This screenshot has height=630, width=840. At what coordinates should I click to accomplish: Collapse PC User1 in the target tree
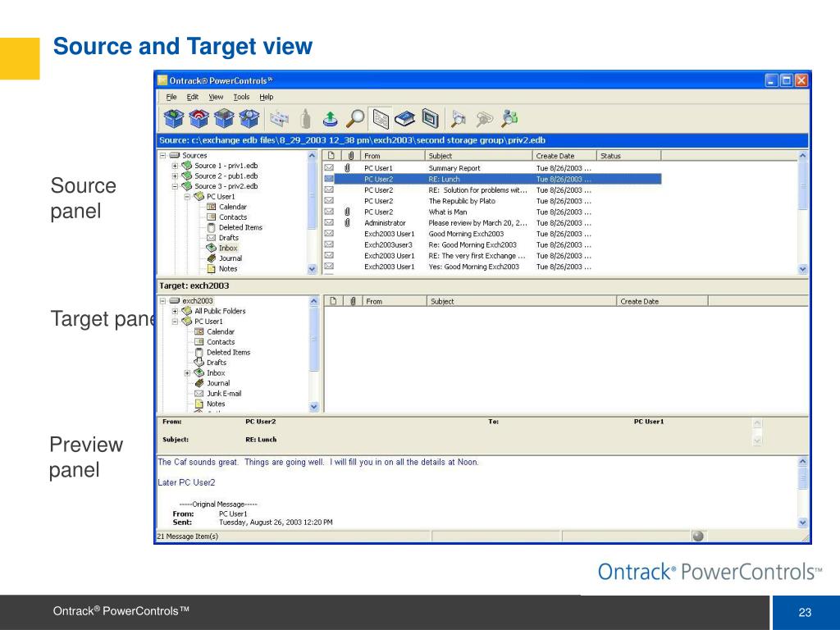click(175, 322)
